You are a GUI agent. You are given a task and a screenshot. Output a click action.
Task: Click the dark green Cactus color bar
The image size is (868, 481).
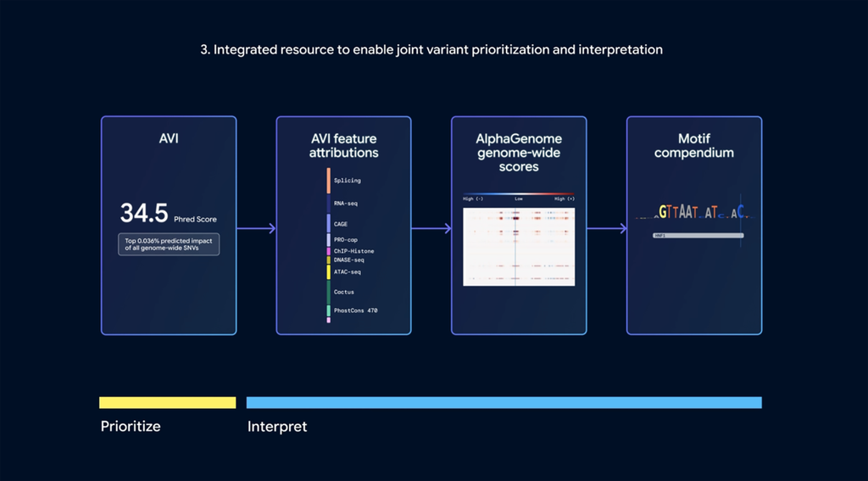pyautogui.click(x=329, y=292)
